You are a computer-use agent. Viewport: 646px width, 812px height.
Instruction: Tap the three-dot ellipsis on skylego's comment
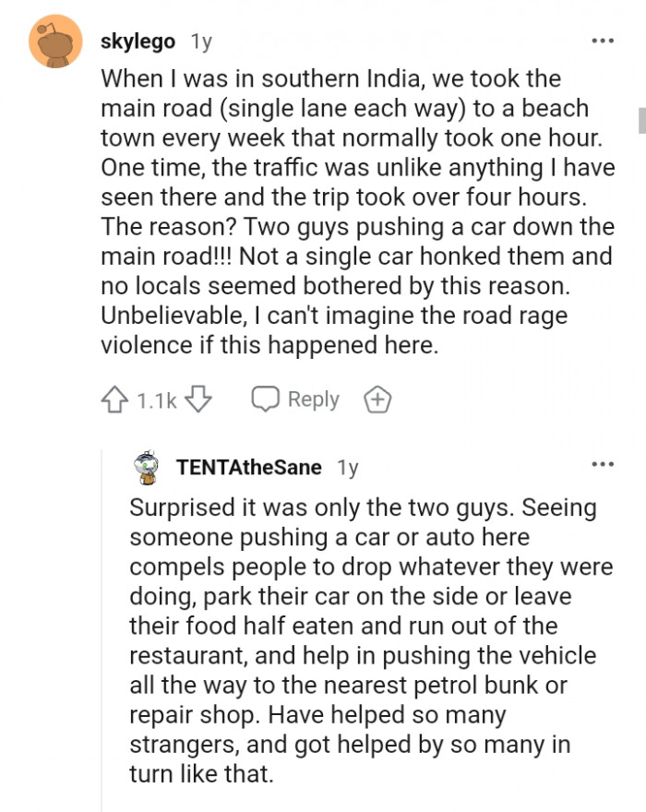(602, 41)
